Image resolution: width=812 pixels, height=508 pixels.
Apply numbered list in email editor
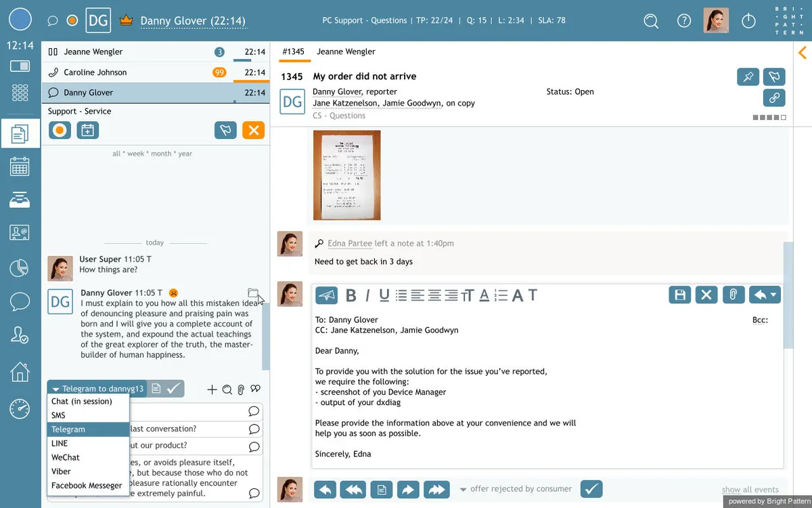(501, 295)
